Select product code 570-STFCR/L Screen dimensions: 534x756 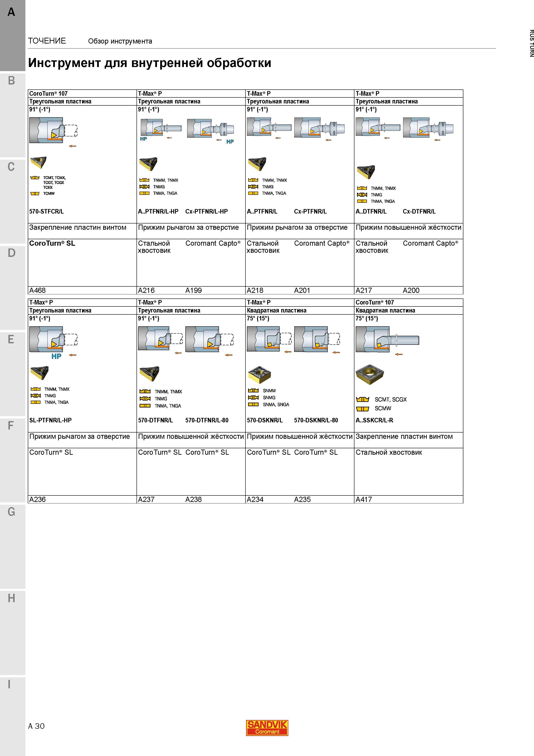click(46, 211)
